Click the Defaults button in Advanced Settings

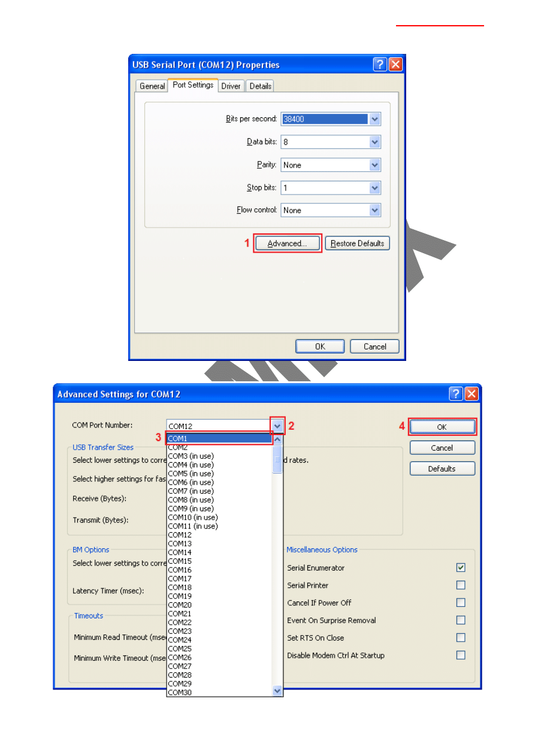(x=442, y=469)
